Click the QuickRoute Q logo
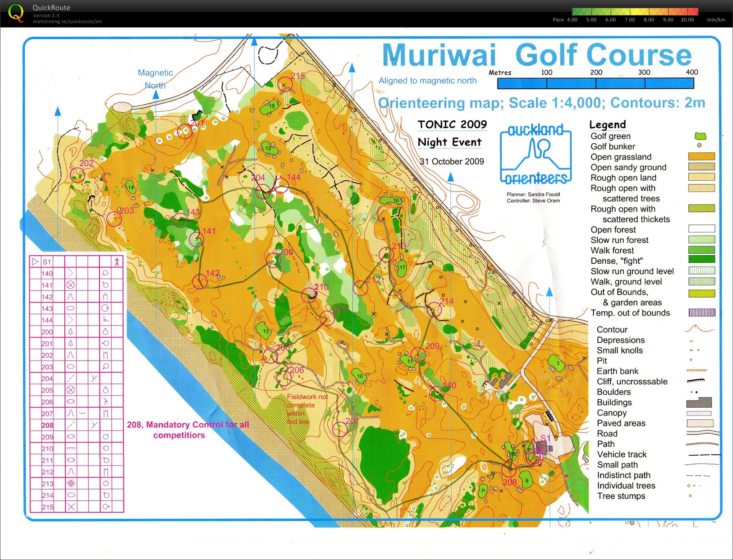The height and width of the screenshot is (560, 733). coord(16,13)
